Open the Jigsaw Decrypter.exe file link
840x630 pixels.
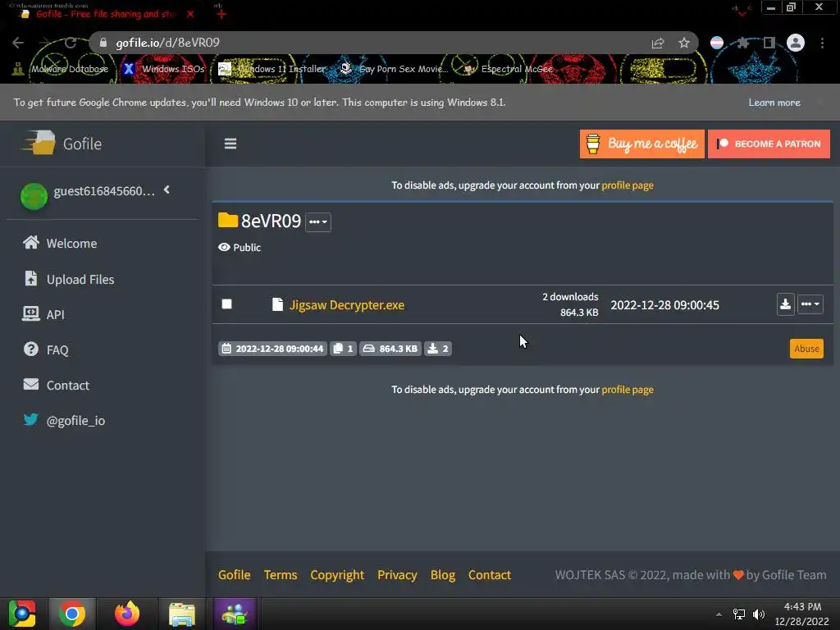347,305
